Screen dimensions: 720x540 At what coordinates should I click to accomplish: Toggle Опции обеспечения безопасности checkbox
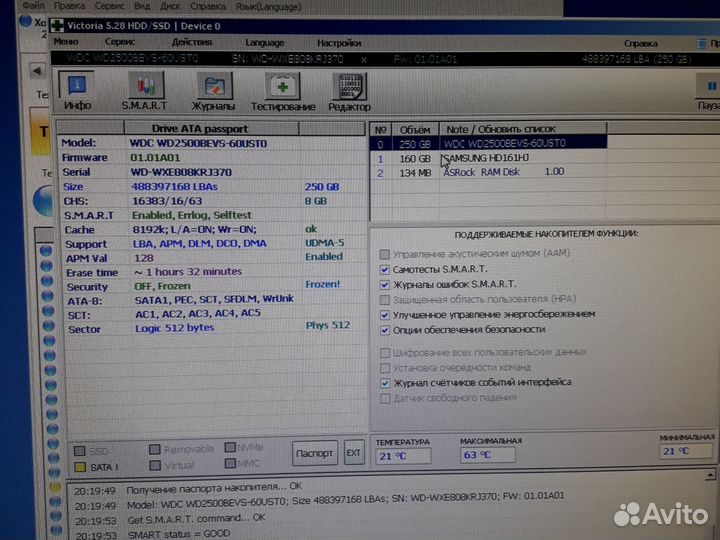[386, 329]
